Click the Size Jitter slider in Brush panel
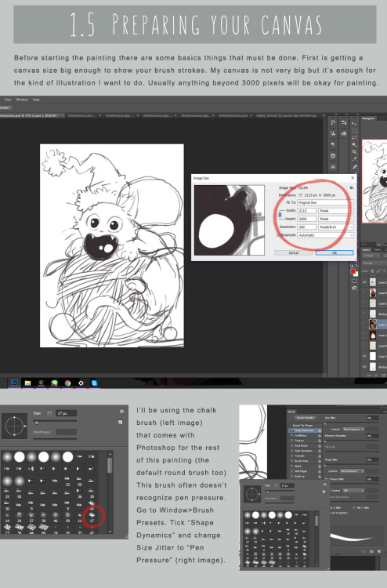387x588 pixels. 353,423
